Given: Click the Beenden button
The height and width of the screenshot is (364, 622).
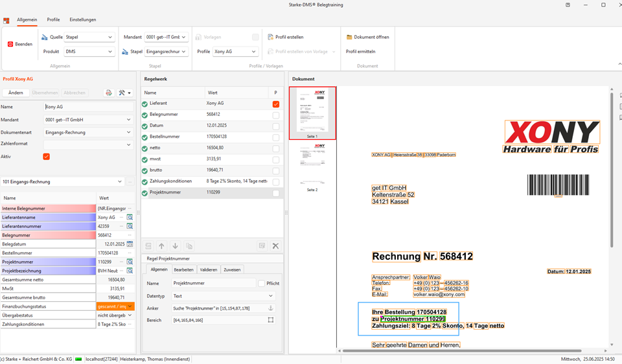Looking at the screenshot, I should coord(20,44).
